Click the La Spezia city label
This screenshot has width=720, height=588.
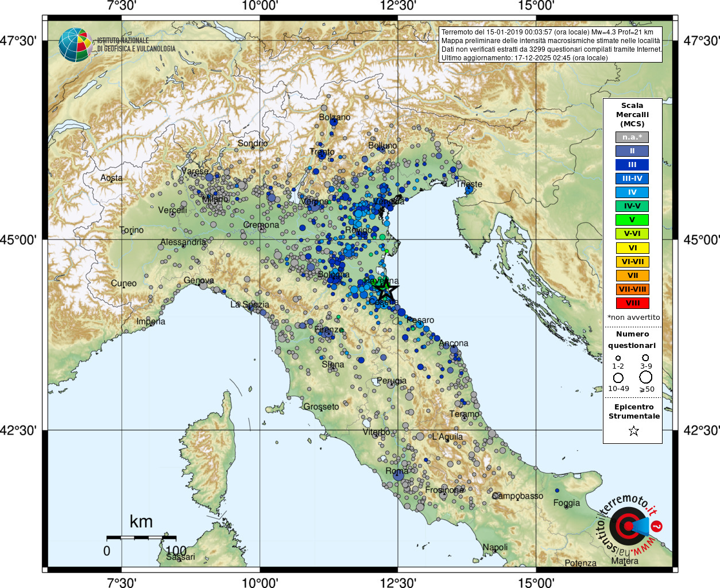pyautogui.click(x=250, y=304)
